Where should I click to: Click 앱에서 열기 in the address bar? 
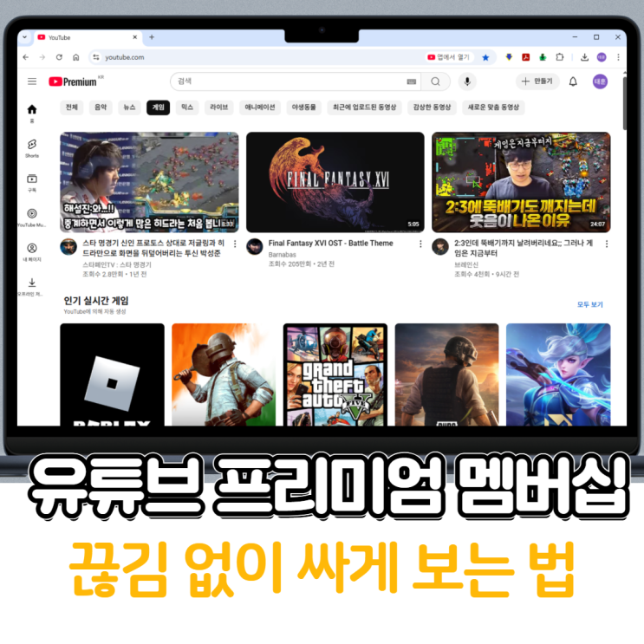(x=448, y=57)
